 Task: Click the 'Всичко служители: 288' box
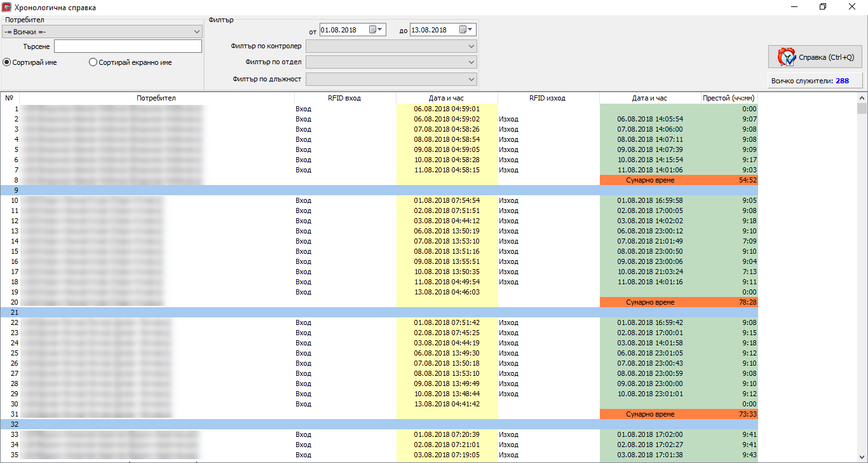coord(815,81)
